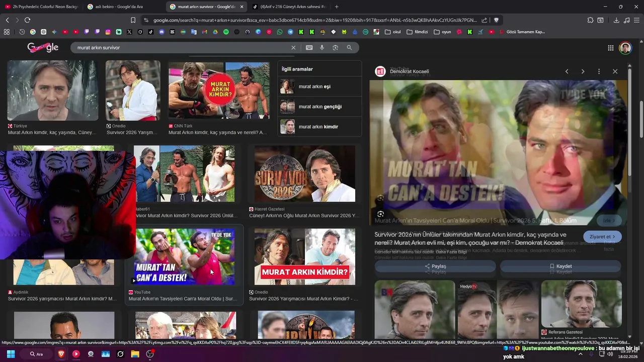
Task: Click the 'Kaydet' save button
Action: click(x=560, y=266)
